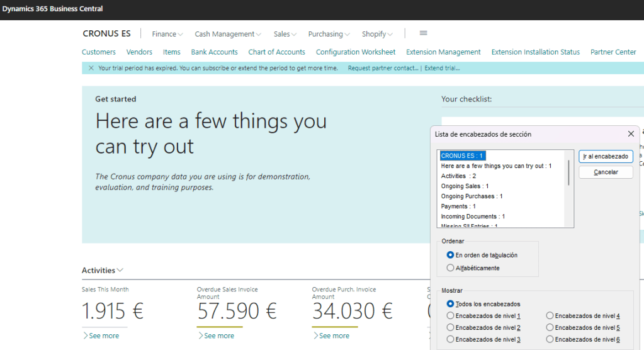Screen dimensions: 644x350
Task: Click the Extend trial link
Action: [442, 68]
